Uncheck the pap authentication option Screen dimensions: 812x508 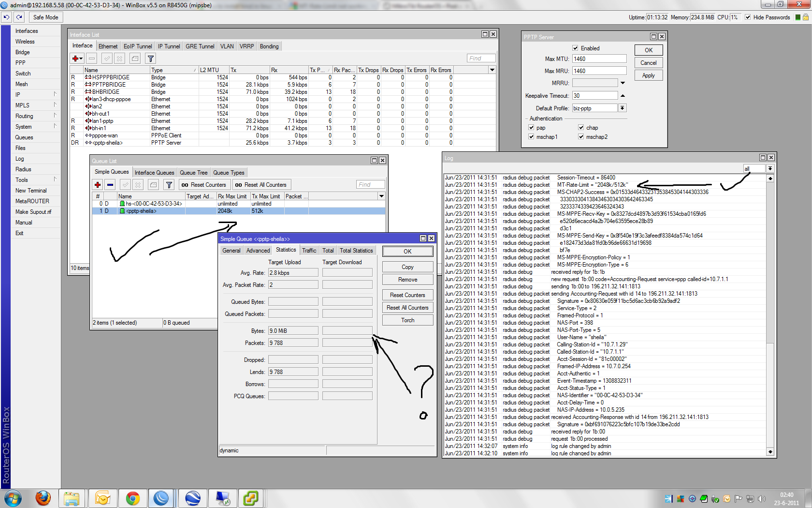pyautogui.click(x=531, y=128)
